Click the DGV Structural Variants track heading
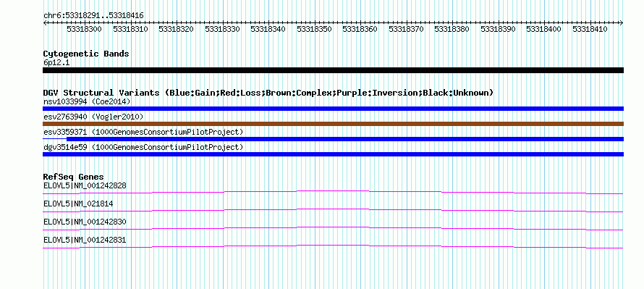 [268, 93]
